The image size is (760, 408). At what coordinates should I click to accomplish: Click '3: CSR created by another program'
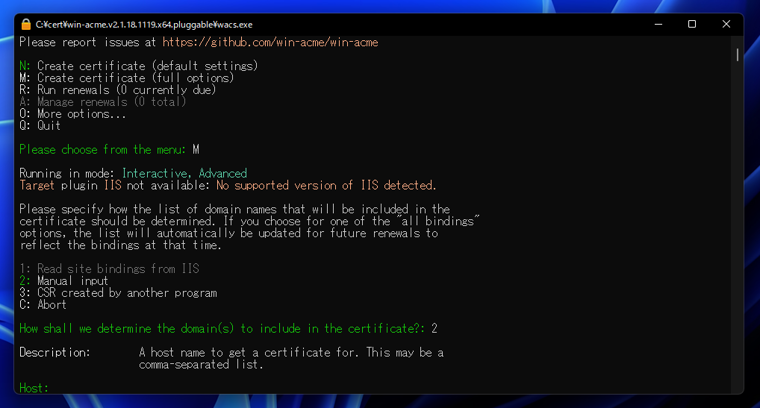tap(118, 293)
